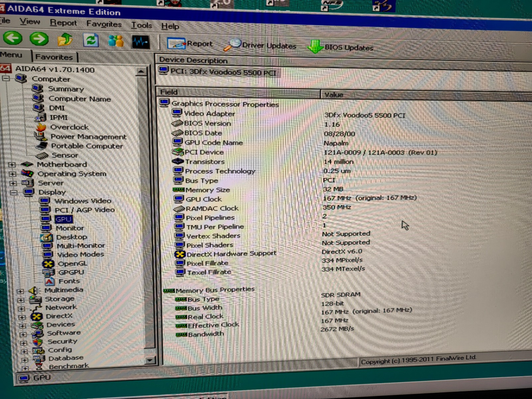Select PCI / AGP Video tree item
Viewport: 532px width, 399px height.
84,210
